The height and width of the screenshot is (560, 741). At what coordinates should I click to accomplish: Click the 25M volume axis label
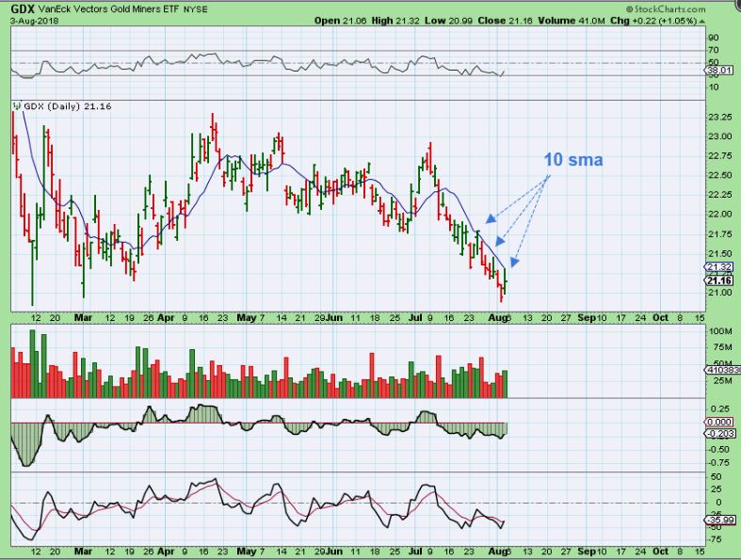pos(722,381)
